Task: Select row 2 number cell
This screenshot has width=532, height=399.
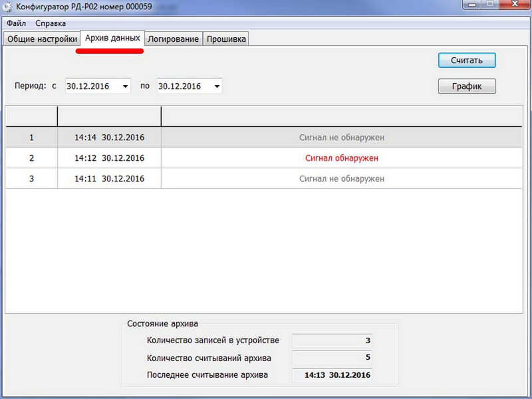Action: [x=31, y=158]
